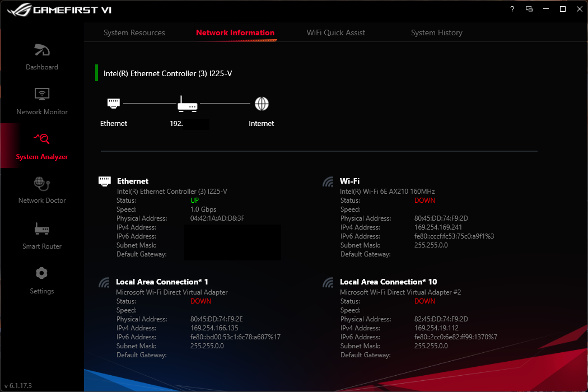Open the Dashboard speedometer icon
This screenshot has height=392, width=588.
(41, 50)
